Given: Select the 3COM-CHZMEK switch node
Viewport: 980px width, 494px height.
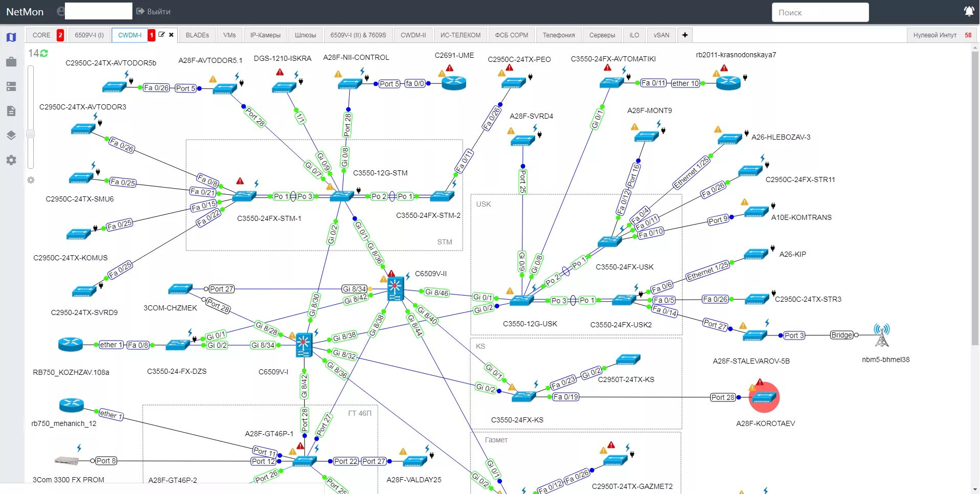Looking at the screenshot, I should [180, 289].
